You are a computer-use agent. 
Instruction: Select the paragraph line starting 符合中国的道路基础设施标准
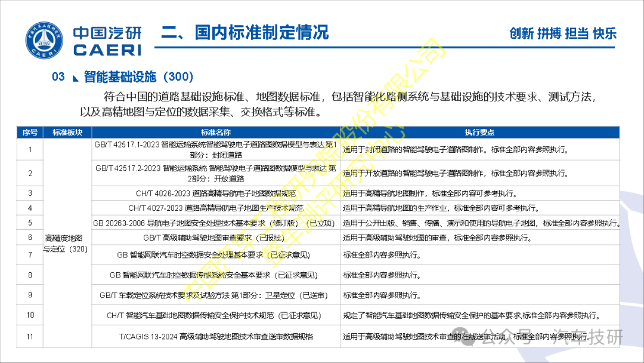pyautogui.click(x=349, y=97)
